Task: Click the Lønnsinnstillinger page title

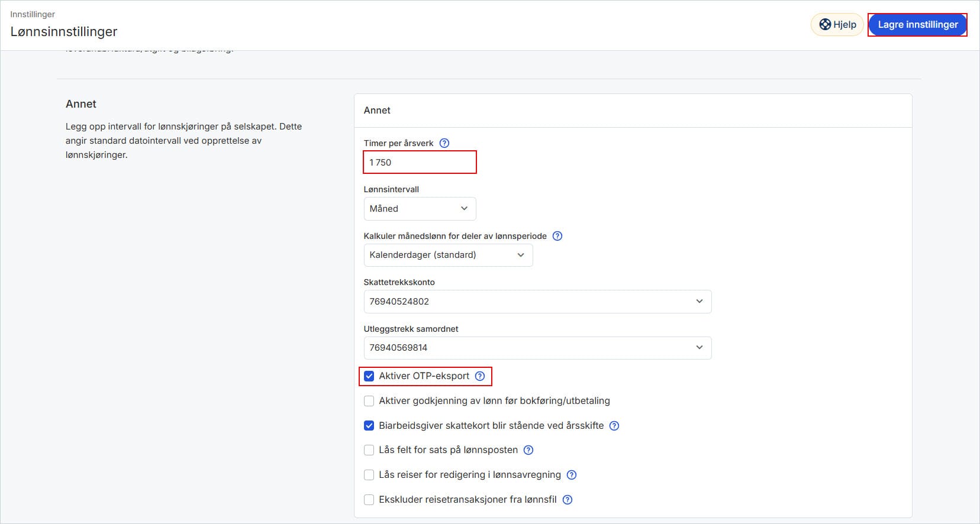Action: point(64,32)
